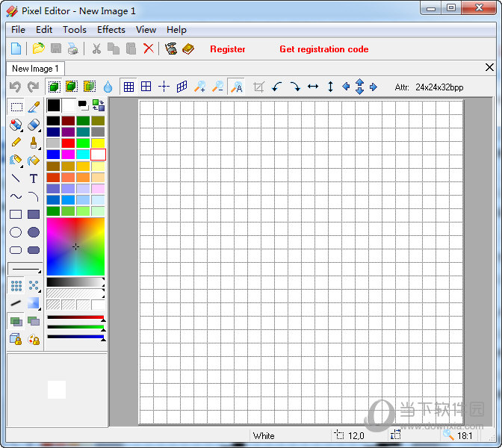Click the red Register link
This screenshot has width=502, height=448.
(x=228, y=49)
